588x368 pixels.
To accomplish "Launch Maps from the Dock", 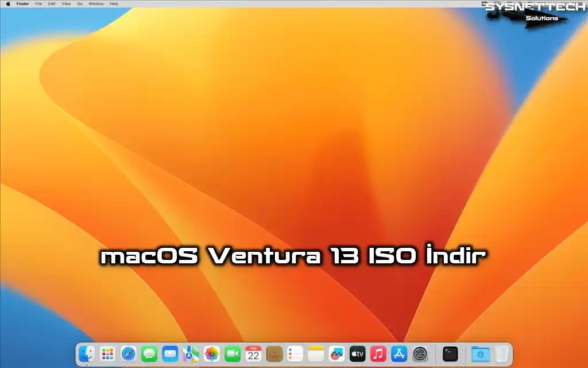I will 191,354.
